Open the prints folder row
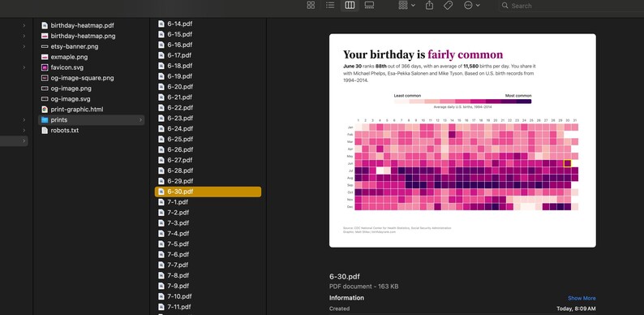Viewport: 644px width, 315px height. pyautogui.click(x=91, y=120)
